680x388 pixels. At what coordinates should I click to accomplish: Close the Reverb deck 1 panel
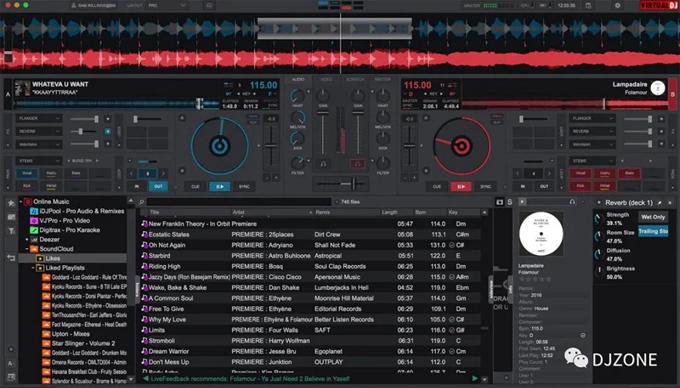670,202
